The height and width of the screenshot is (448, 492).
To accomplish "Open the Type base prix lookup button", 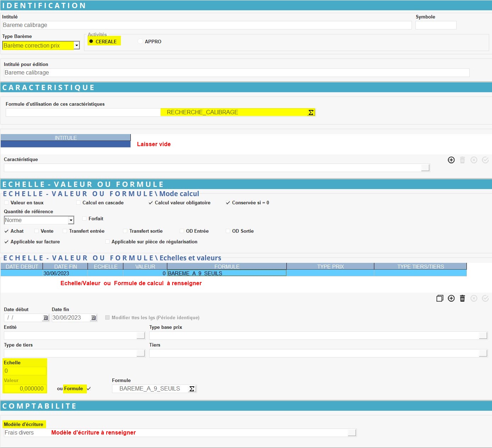I will pos(483,336).
